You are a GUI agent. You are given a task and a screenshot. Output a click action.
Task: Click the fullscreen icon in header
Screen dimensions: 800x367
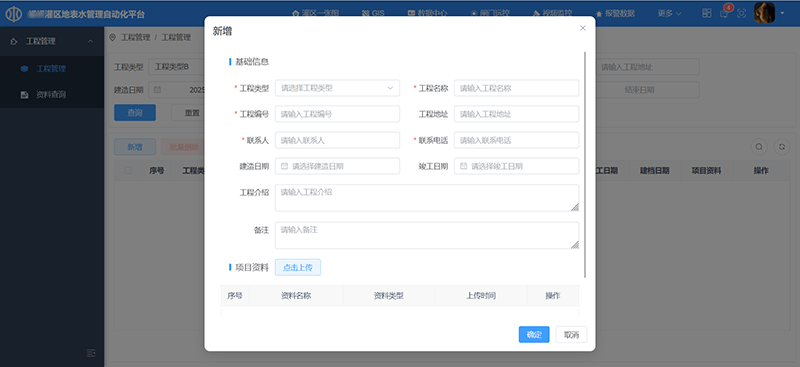(x=742, y=14)
